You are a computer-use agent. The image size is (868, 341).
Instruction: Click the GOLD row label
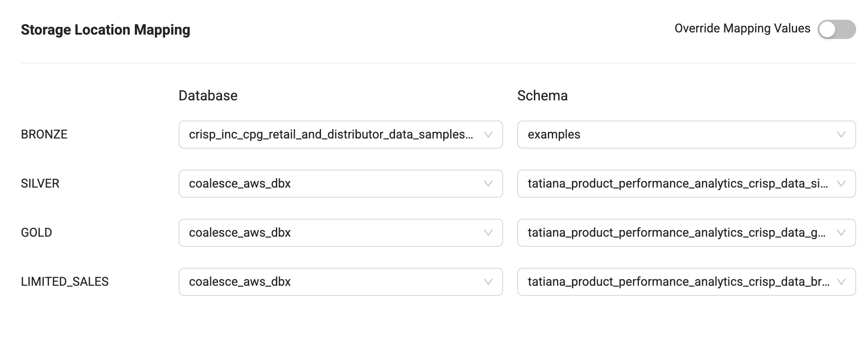(x=36, y=233)
